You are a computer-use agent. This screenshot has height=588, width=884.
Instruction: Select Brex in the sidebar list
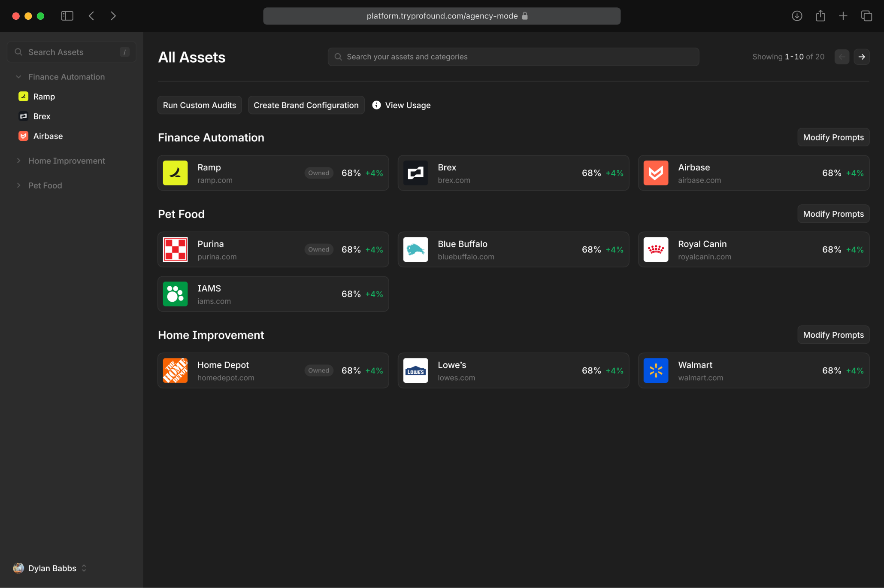tap(42, 116)
